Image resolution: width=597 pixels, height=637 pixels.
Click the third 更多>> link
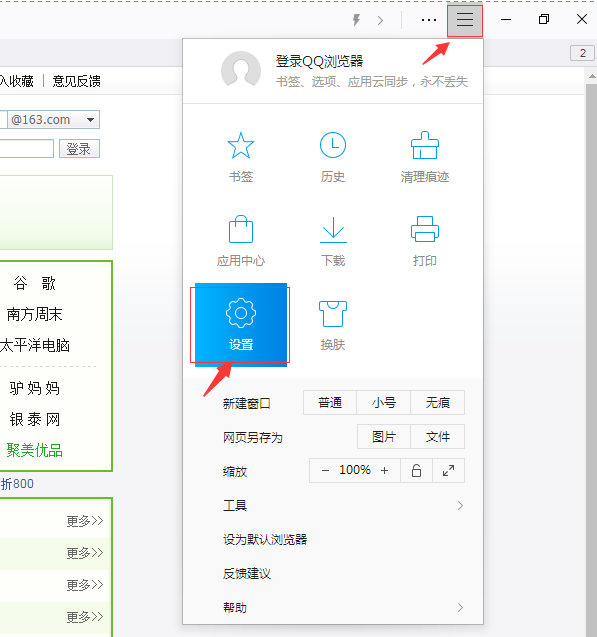[x=85, y=585]
